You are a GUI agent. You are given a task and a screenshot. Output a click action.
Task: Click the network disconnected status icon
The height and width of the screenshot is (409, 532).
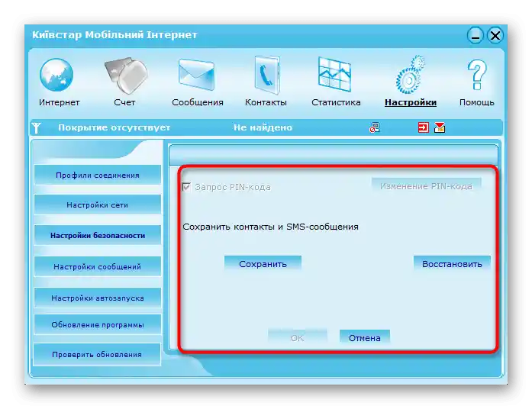pyautogui.click(x=375, y=127)
